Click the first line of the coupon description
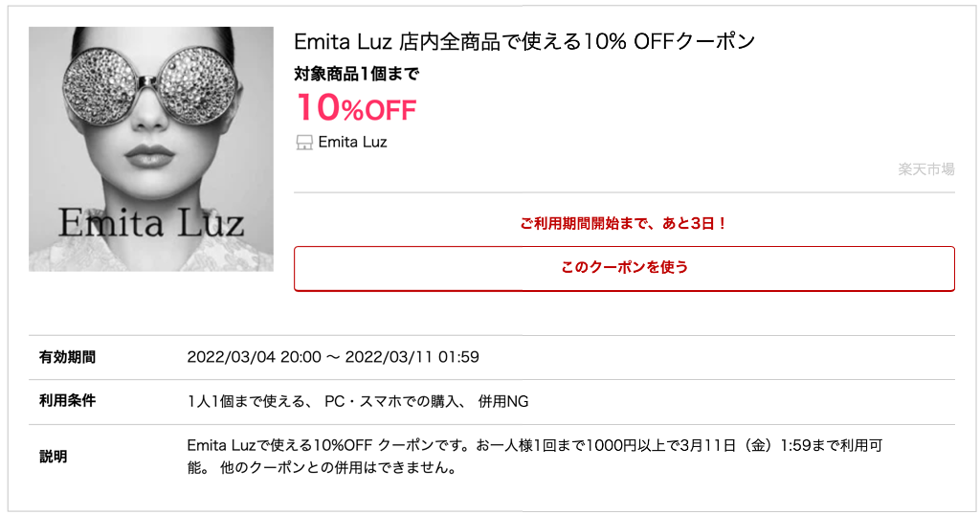The image size is (980, 515). (531, 445)
